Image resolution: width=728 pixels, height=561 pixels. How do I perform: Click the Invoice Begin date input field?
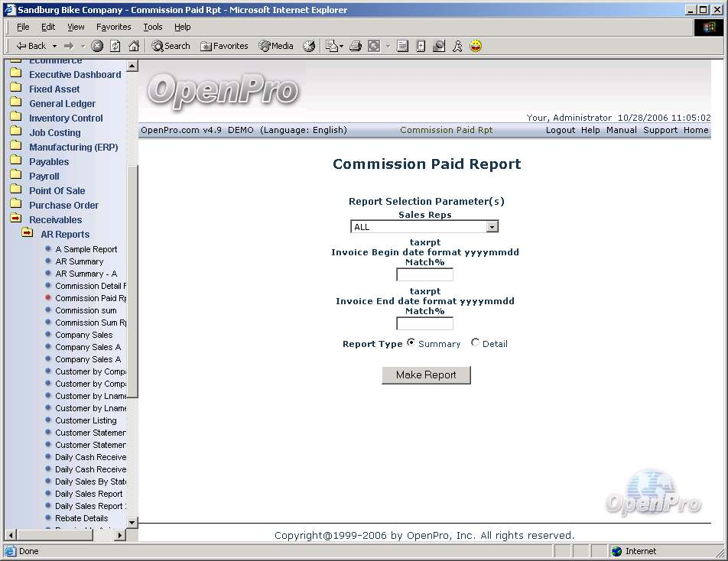click(424, 274)
